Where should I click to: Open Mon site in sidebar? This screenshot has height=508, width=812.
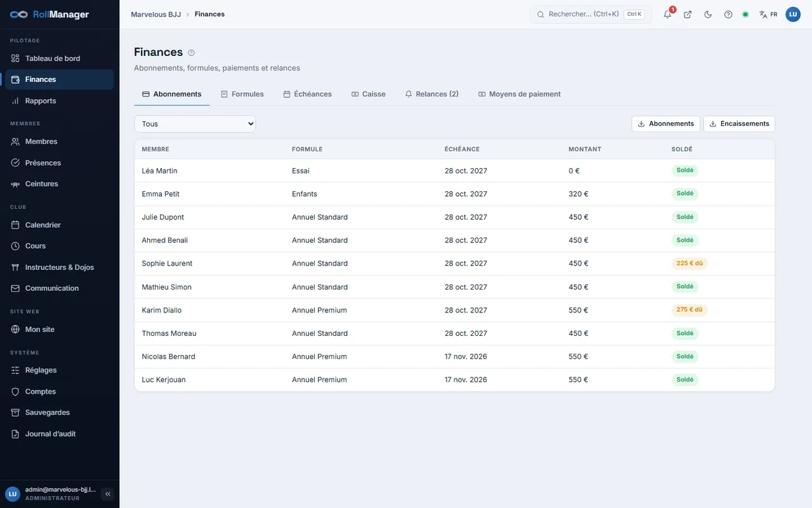[x=60, y=330]
